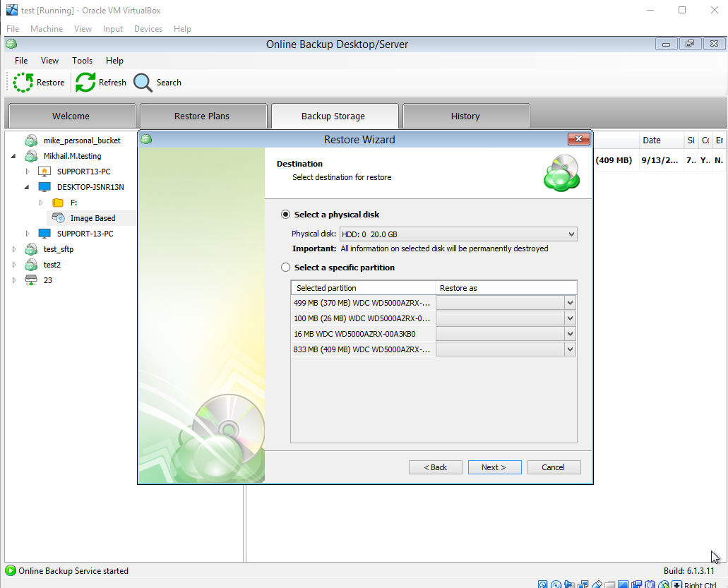The width and height of the screenshot is (728, 588).
Task: Click the Online Backup title bar icon
Action: coord(11,44)
